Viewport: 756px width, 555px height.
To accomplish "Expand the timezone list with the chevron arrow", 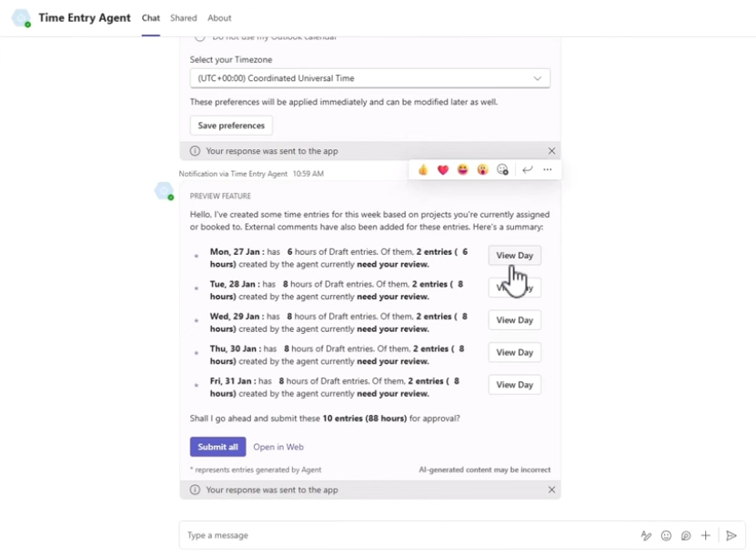I will [x=537, y=78].
